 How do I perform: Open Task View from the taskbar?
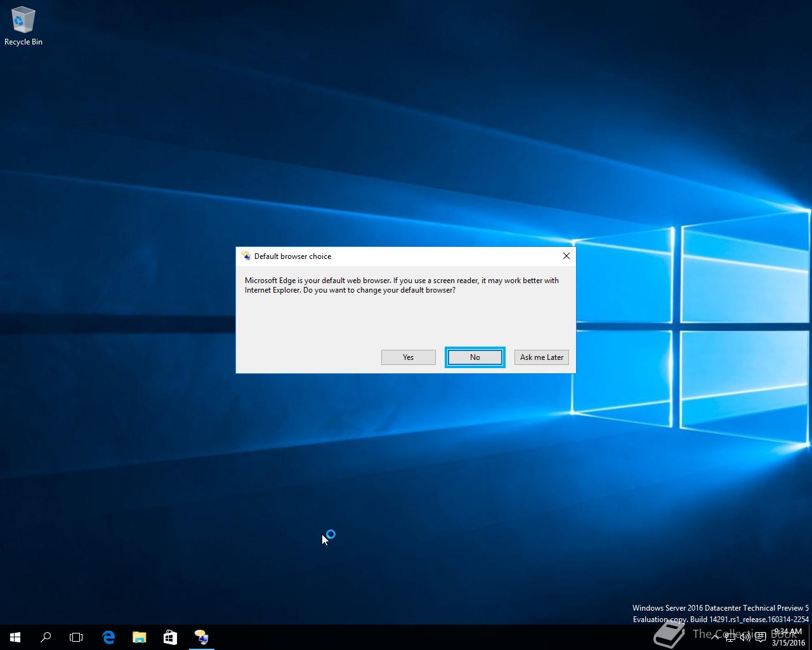76,637
